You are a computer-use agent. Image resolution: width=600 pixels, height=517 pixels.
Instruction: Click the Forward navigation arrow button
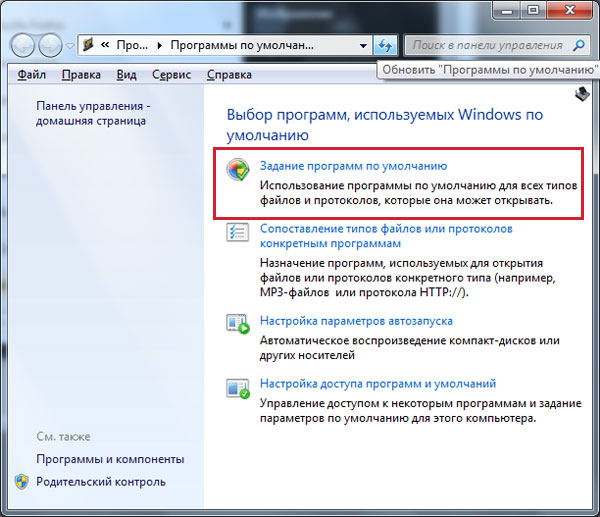(50, 46)
